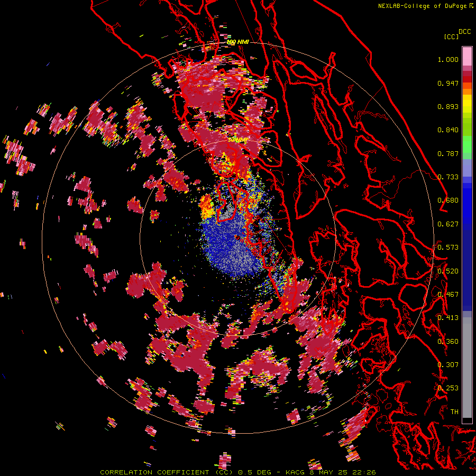The width and height of the screenshot is (476, 476).
Task: Click the 100 NMI range ring label
Action: click(237, 42)
